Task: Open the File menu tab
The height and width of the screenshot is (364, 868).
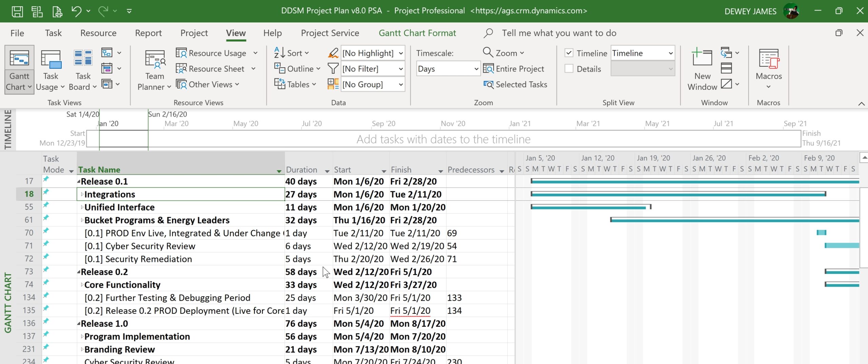Action: pyautogui.click(x=17, y=33)
